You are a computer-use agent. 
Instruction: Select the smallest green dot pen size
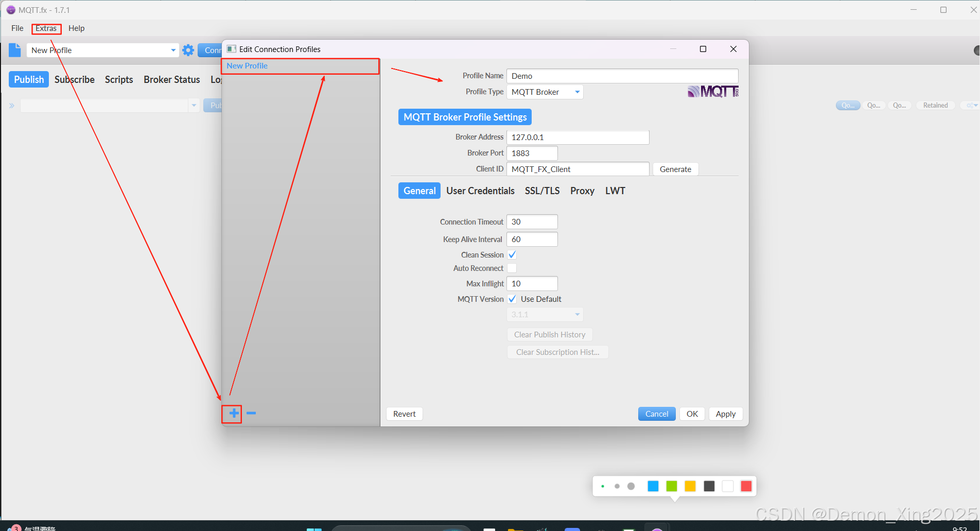[x=603, y=486]
